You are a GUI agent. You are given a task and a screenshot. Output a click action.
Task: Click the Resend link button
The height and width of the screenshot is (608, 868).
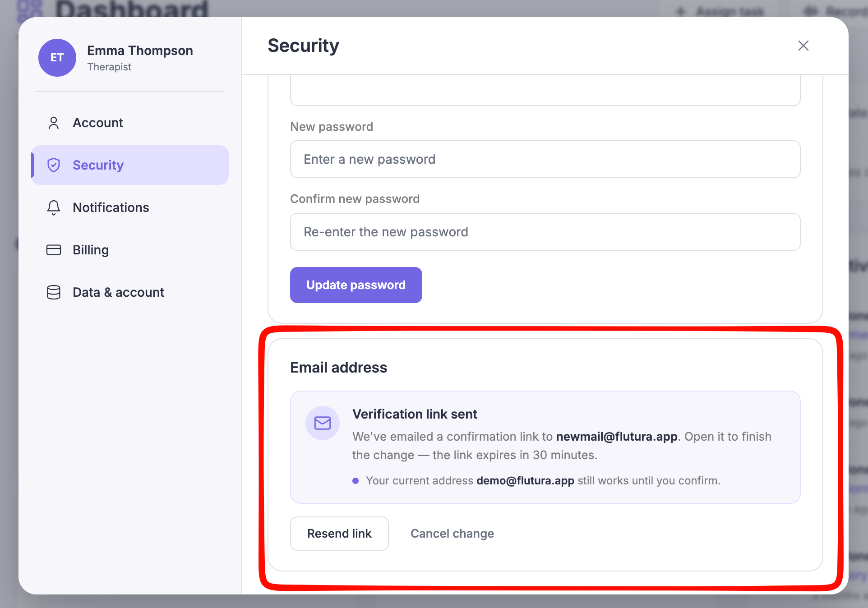tap(339, 534)
